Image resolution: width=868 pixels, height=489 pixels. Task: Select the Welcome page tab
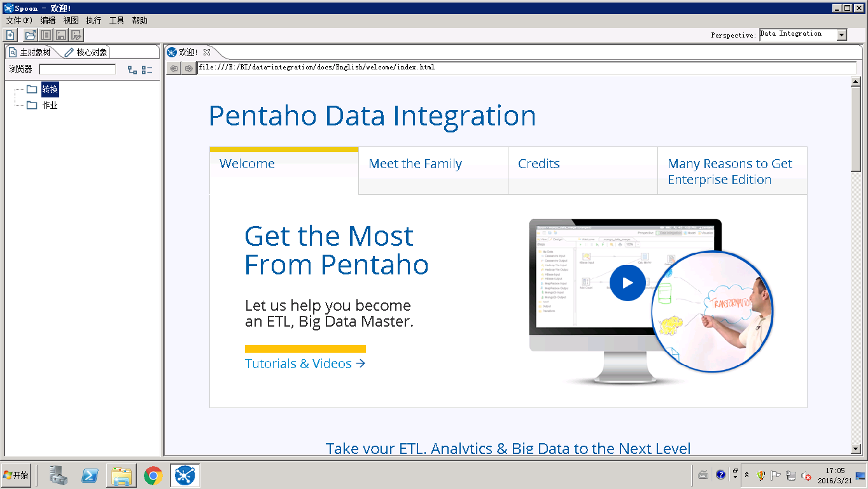point(284,171)
